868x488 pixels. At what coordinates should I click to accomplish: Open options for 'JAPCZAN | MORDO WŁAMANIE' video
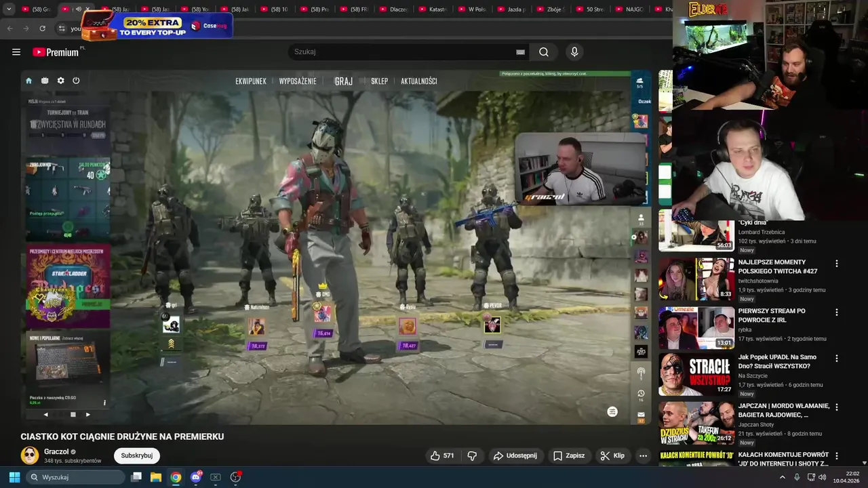(x=836, y=407)
